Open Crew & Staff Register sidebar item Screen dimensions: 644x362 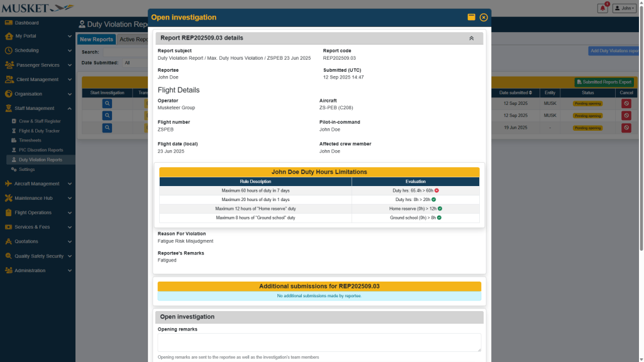pyautogui.click(x=40, y=121)
